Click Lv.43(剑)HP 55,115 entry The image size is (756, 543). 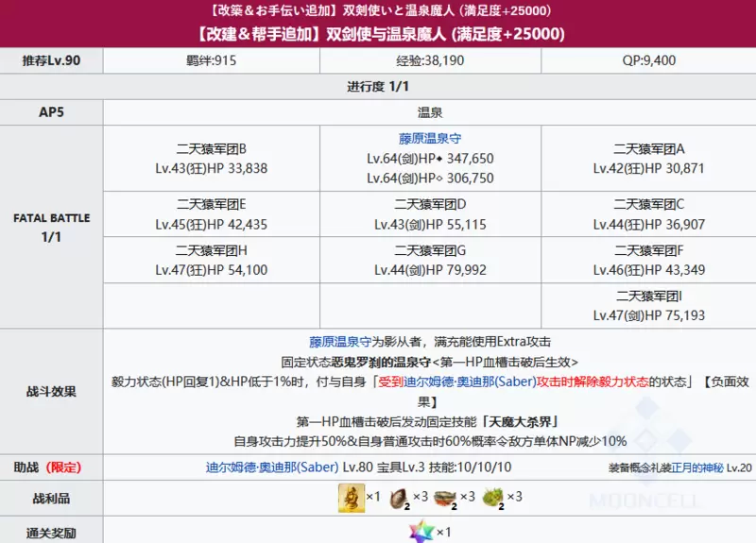tap(430, 224)
